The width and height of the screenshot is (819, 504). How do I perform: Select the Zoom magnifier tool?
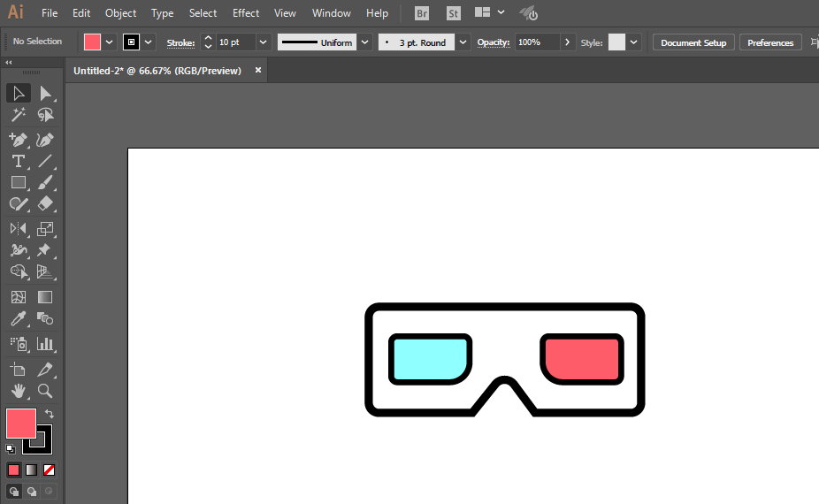[x=45, y=390]
